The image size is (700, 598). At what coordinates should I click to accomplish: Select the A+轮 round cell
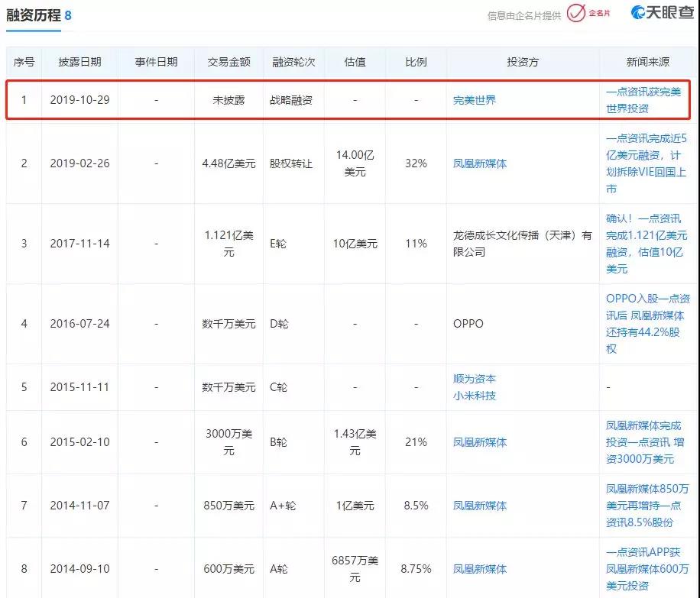283,505
